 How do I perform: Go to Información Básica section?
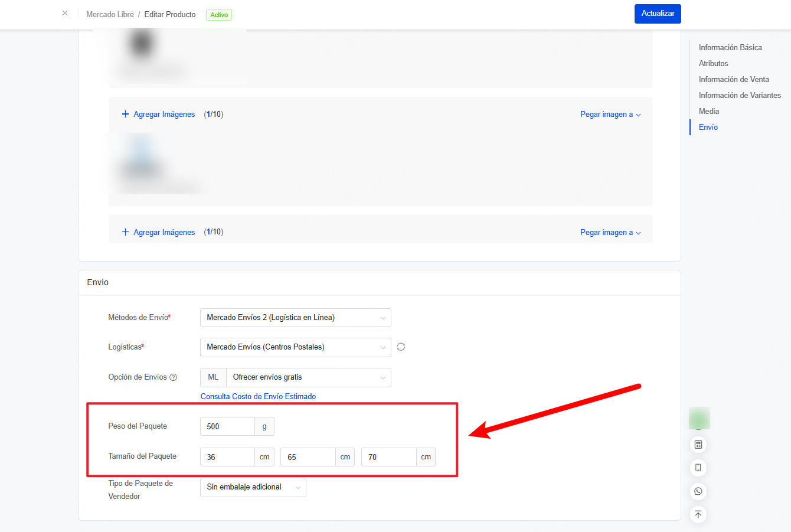coord(730,47)
